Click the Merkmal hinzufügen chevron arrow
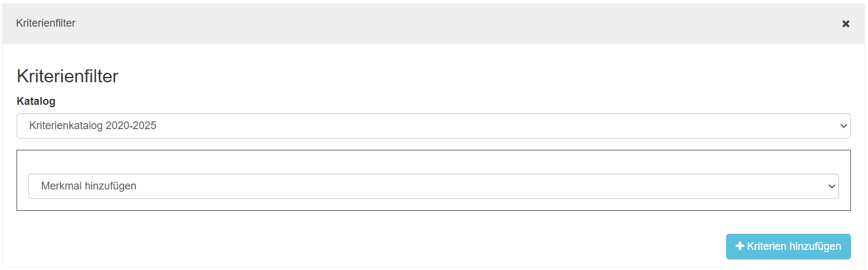The width and height of the screenshot is (868, 270). point(831,187)
